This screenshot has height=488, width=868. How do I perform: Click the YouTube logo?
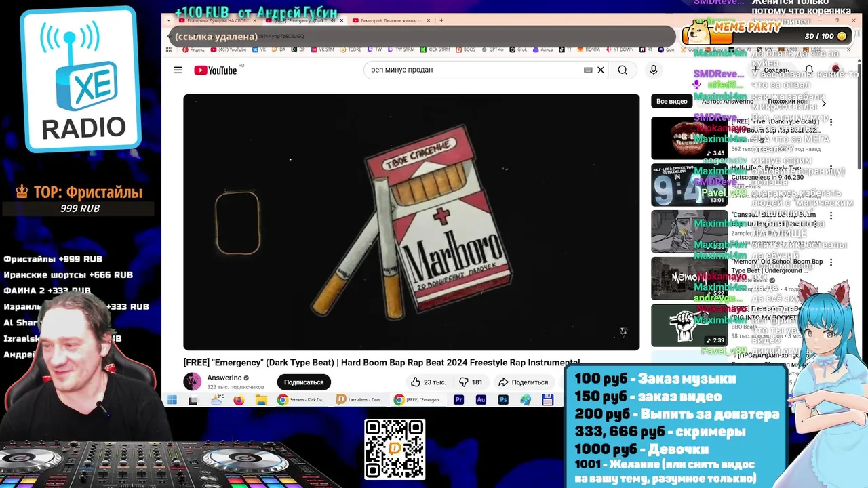pos(216,70)
